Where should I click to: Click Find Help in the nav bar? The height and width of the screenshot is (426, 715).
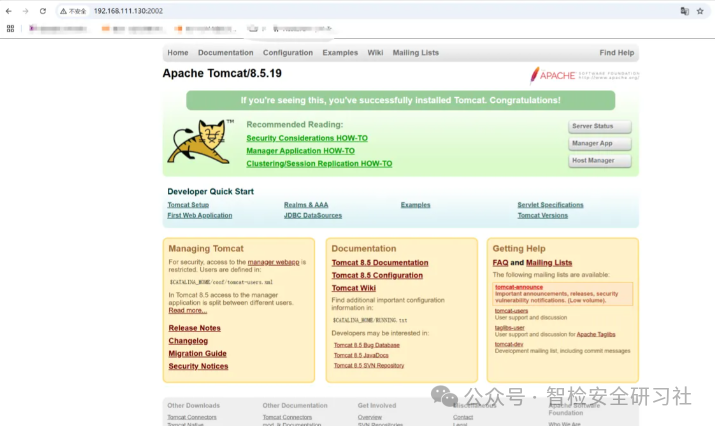(617, 53)
